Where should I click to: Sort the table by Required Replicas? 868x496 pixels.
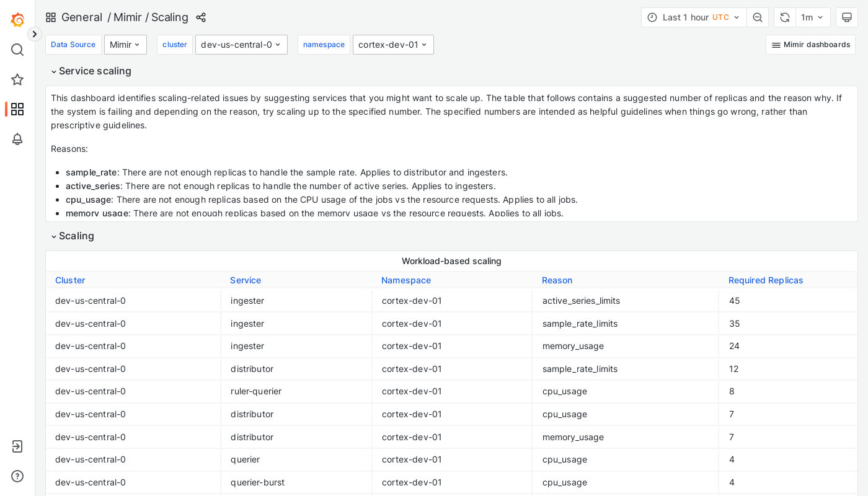tap(766, 280)
